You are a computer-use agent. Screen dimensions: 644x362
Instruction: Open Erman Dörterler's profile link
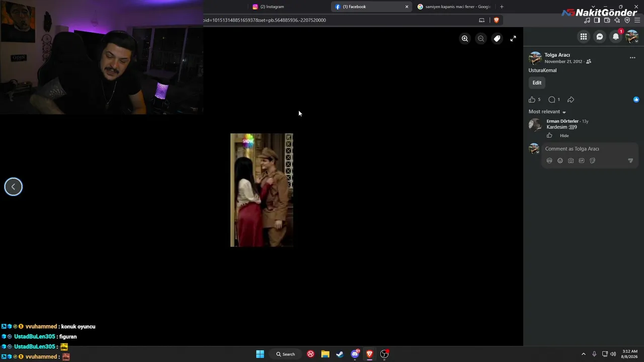tap(562, 121)
